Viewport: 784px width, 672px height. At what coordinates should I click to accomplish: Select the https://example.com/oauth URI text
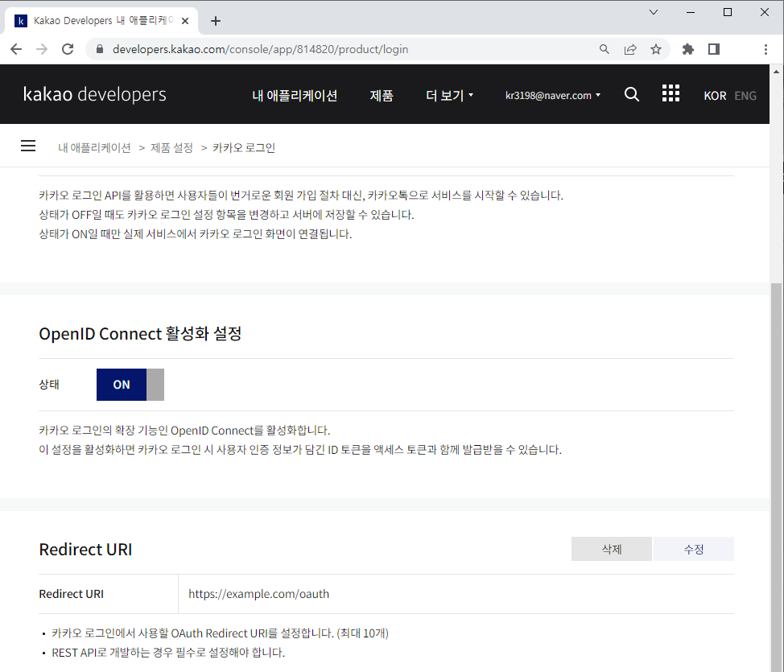pyautogui.click(x=258, y=593)
